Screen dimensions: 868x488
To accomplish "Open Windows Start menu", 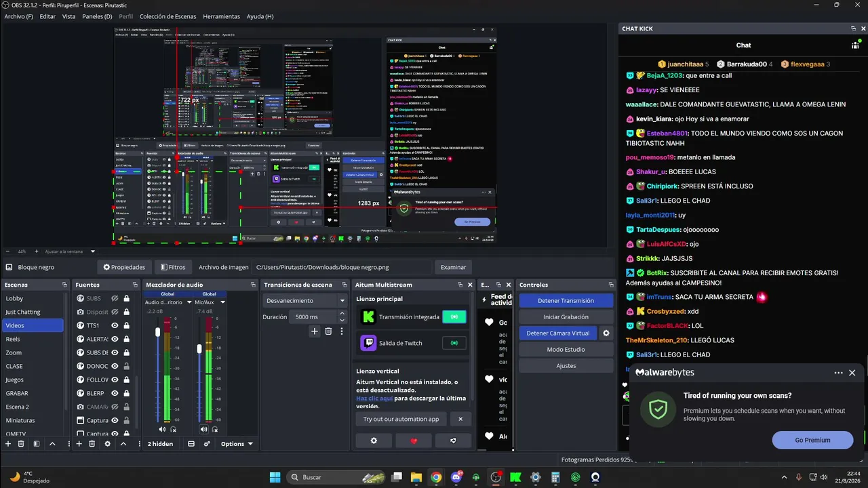I will click(275, 477).
